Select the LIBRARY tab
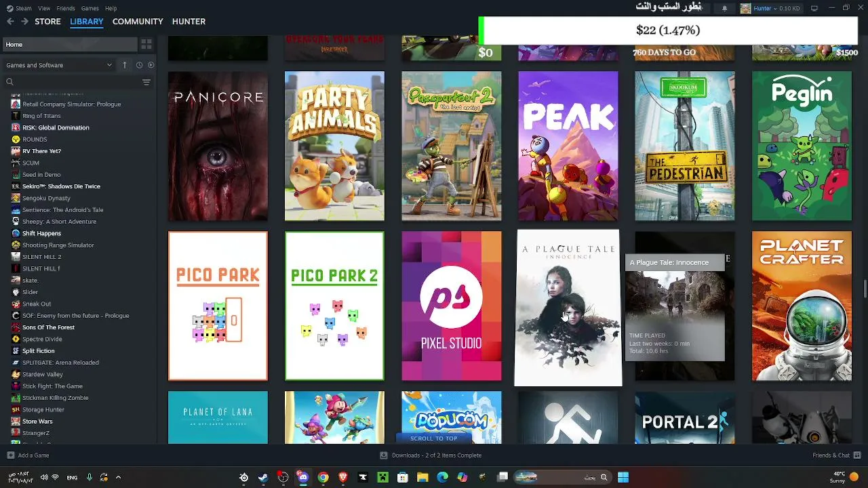This screenshot has width=868, height=488. [x=87, y=22]
